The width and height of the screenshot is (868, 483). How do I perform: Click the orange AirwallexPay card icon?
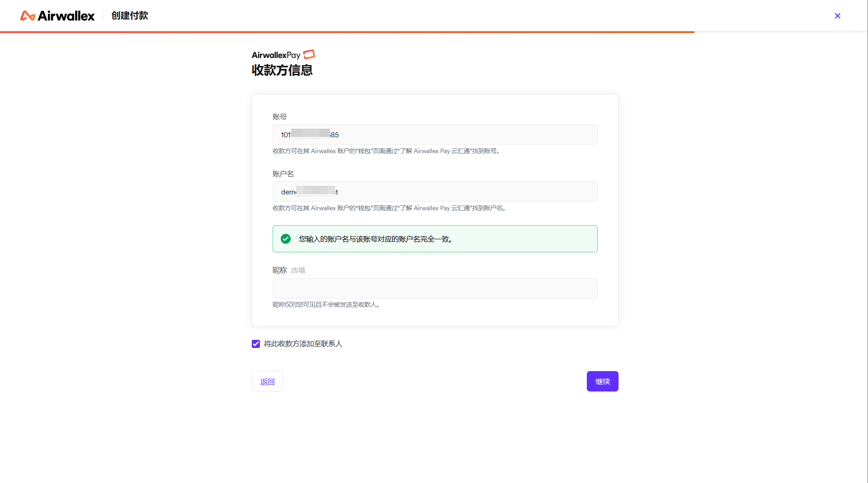tap(309, 54)
